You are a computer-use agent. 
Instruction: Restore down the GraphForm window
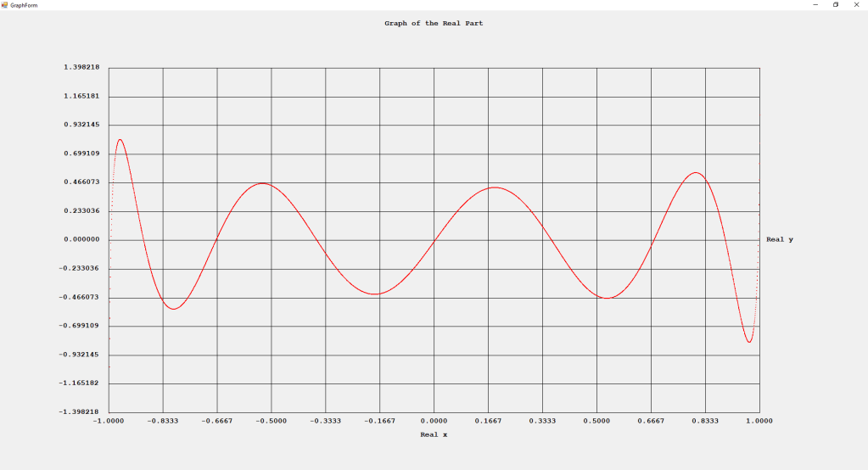[x=836, y=4]
